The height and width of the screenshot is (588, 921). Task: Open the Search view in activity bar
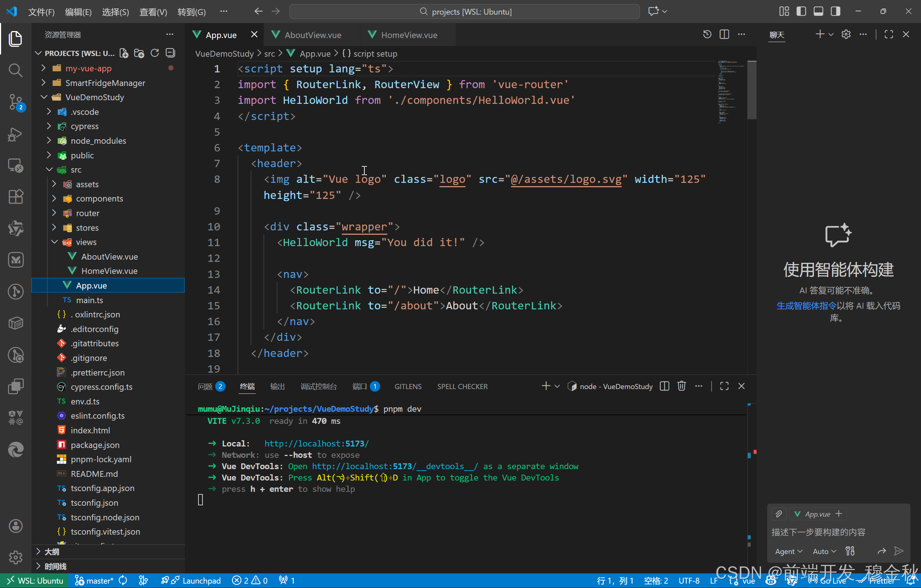pyautogui.click(x=15, y=70)
